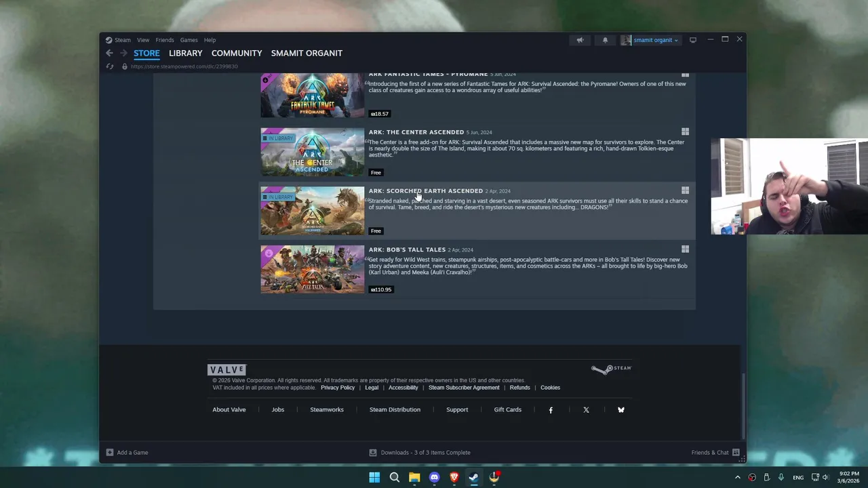
Task: Click the Valve logo in the footer
Action: (x=226, y=369)
